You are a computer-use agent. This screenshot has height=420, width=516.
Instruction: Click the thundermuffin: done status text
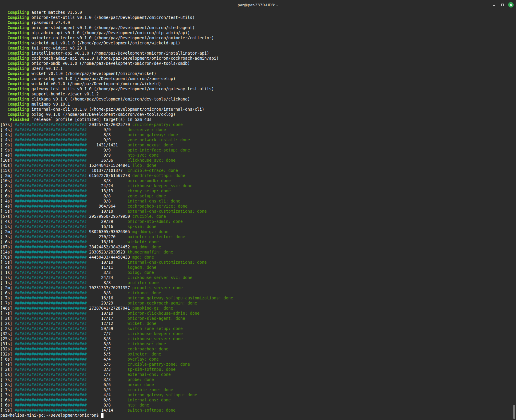(150, 252)
